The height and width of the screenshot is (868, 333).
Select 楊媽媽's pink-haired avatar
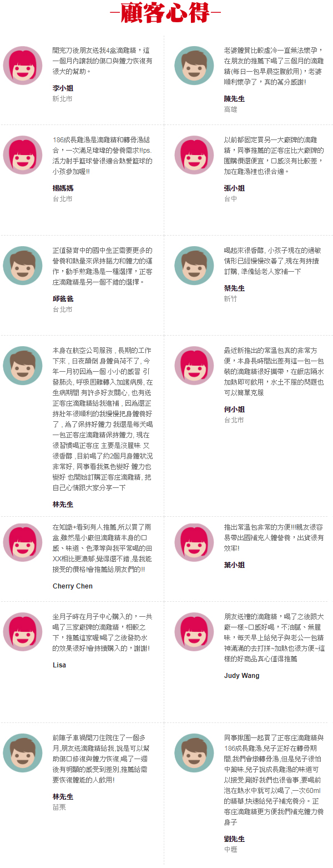(23, 156)
